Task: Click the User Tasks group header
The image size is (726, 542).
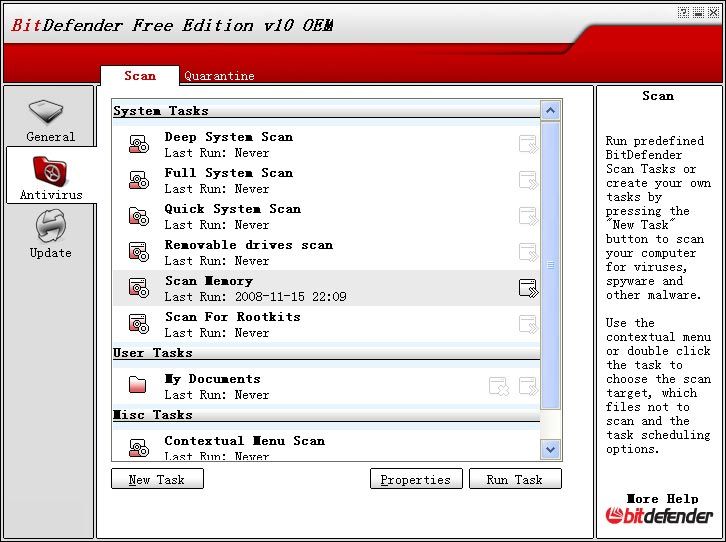Action: 326,353
